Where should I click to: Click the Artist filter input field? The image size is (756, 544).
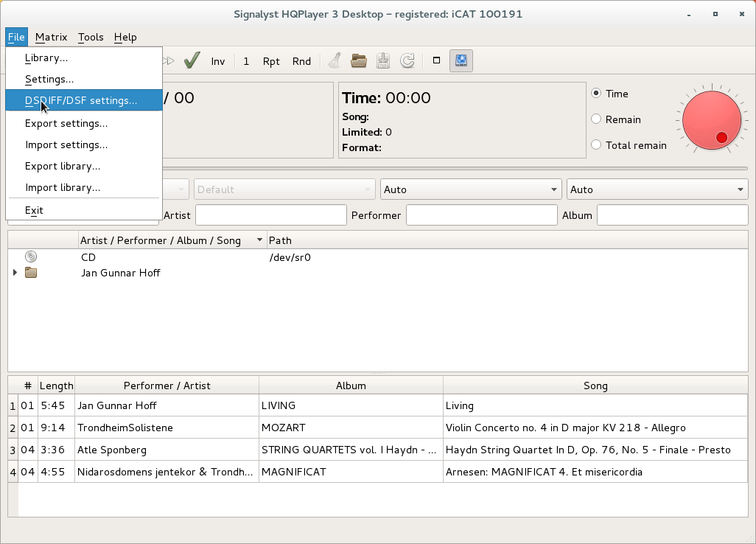pos(271,215)
